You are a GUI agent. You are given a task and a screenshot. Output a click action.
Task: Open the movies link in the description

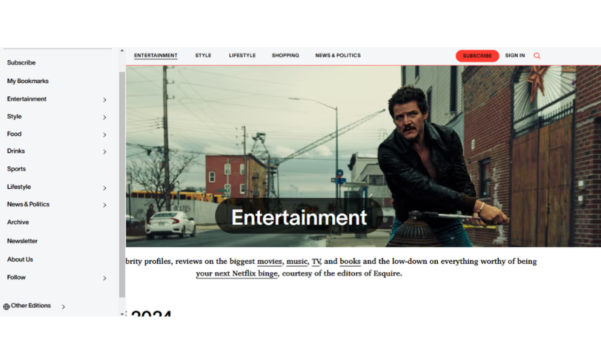pyautogui.click(x=269, y=261)
